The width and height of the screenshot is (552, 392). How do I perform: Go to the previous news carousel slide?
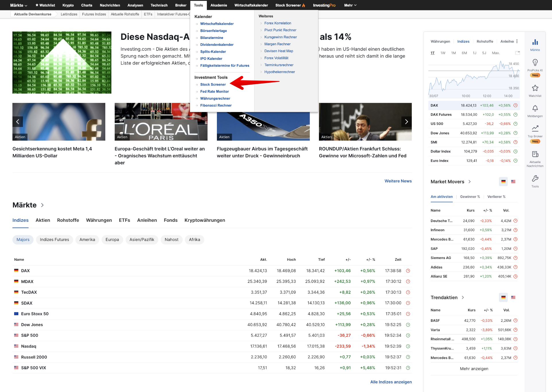(18, 121)
